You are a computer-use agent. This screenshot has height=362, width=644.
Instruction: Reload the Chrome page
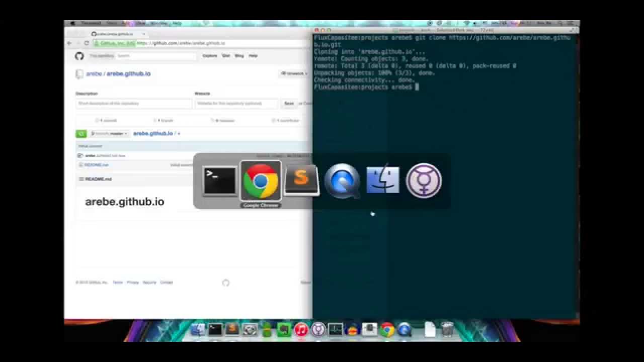(87, 43)
